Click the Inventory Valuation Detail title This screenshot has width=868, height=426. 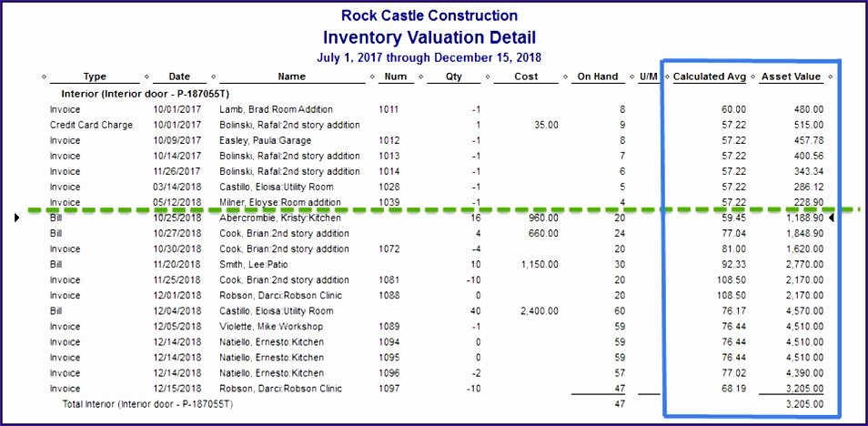[429, 37]
